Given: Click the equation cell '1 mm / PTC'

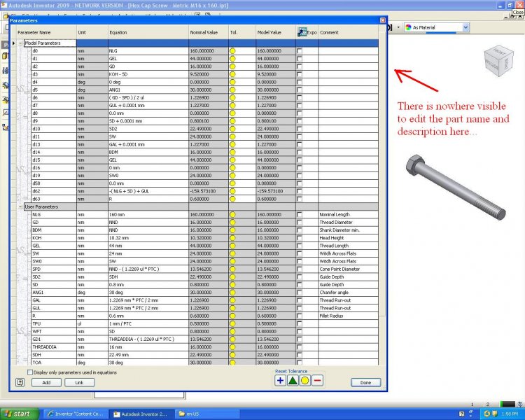Looking at the screenshot, I should pos(148,324).
